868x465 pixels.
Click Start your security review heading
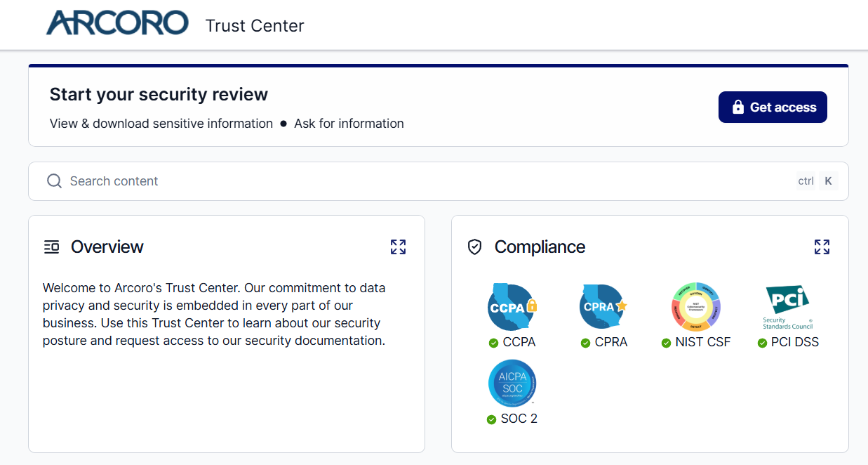click(x=159, y=94)
